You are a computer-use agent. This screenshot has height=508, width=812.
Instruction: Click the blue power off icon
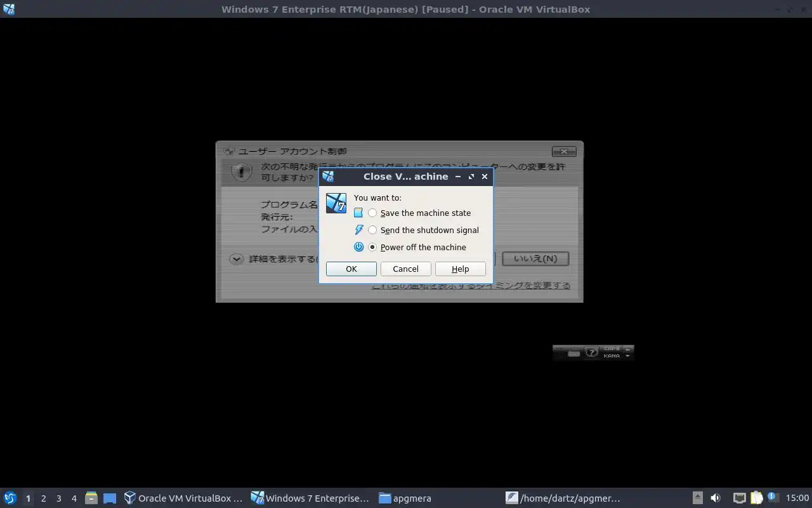pyautogui.click(x=358, y=247)
